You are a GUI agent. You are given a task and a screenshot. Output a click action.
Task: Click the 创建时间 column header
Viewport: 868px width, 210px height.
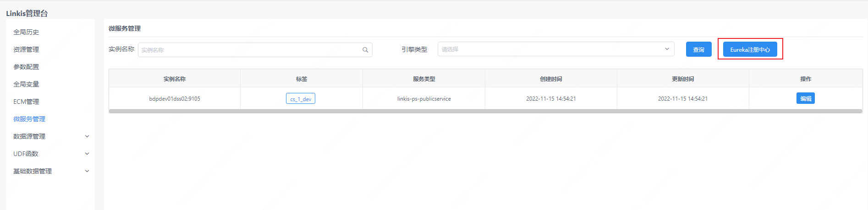[551, 79]
